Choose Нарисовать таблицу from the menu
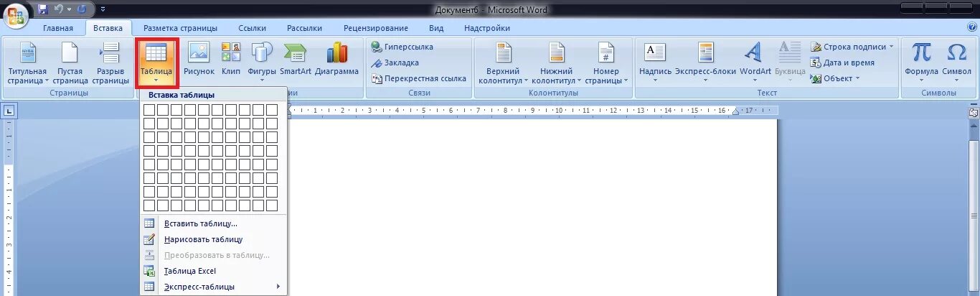This screenshot has width=980, height=296. 214,239
